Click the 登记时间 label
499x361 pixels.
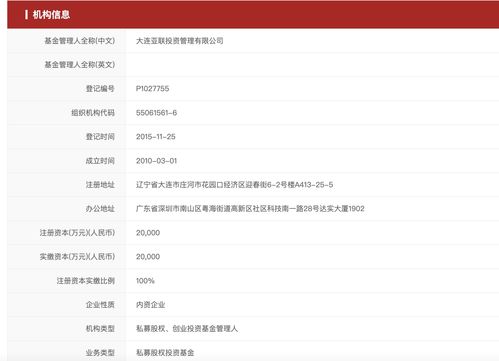(x=100, y=137)
